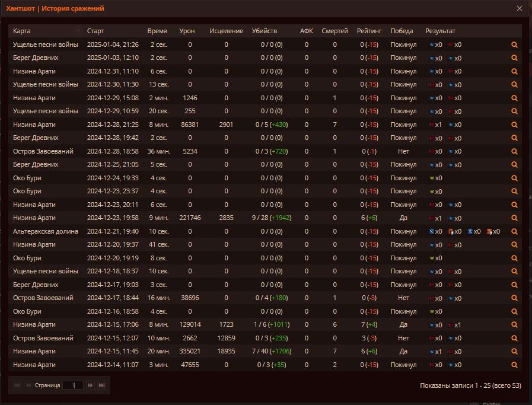Click kills entry 7 / 40 (+1706)
Screen dimensions: 532x405
(x=272, y=351)
